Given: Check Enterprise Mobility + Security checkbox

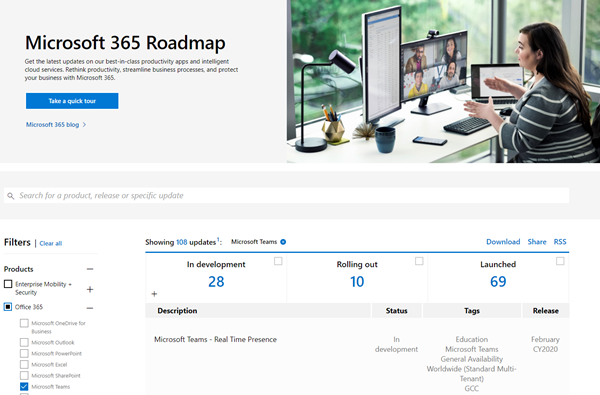Looking at the screenshot, I should point(8,284).
